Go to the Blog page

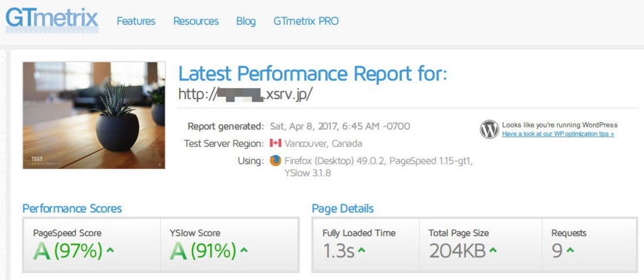(x=246, y=21)
